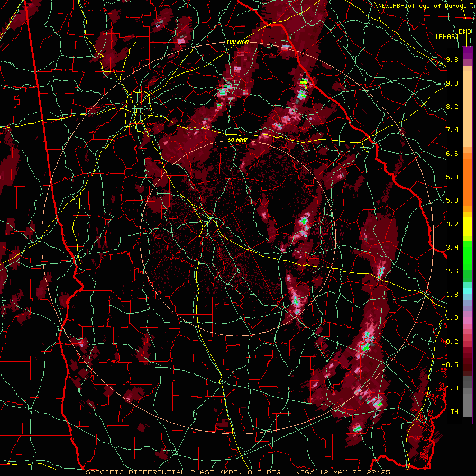Click the 5.0 value on the color scale
Image resolution: width=476 pixels, height=476 pixels.
coord(452,200)
